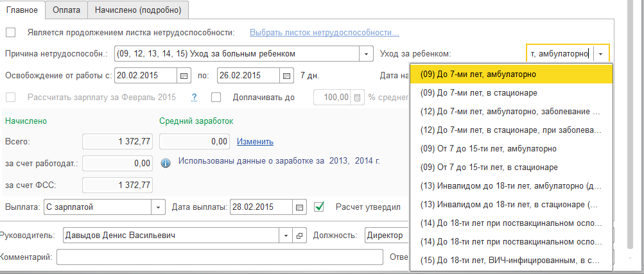Enable the 'Доплачивать до' checkbox

[x=216, y=98]
